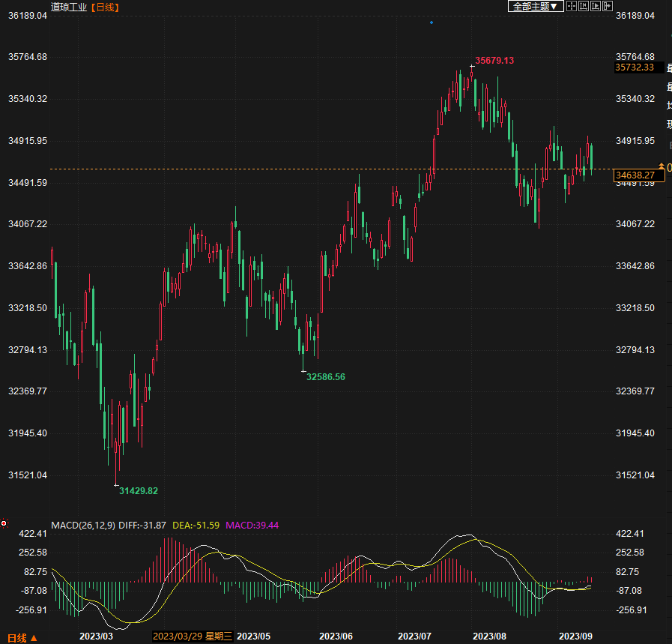The width and height of the screenshot is (672, 644).
Task: Click the yellow DEA:-51.59 label
Action: tap(196, 526)
